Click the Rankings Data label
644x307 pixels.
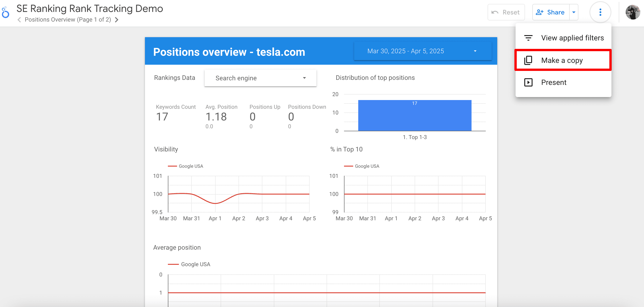point(174,78)
